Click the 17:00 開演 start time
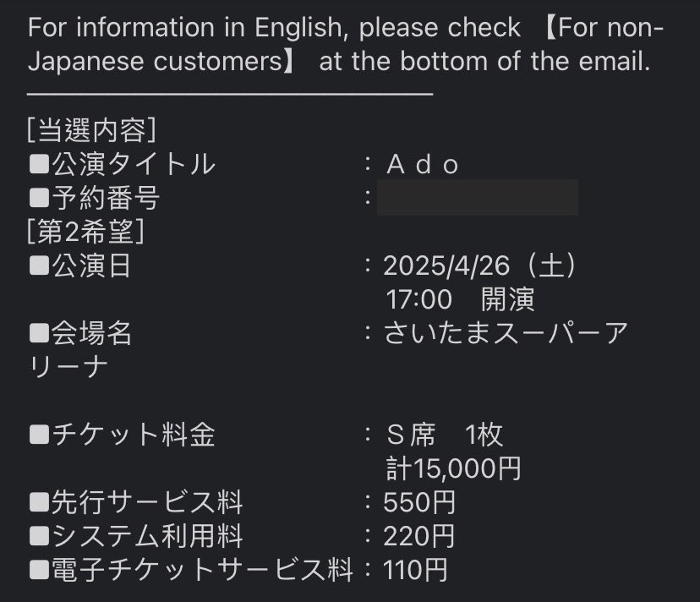The image size is (700, 602). point(460,299)
